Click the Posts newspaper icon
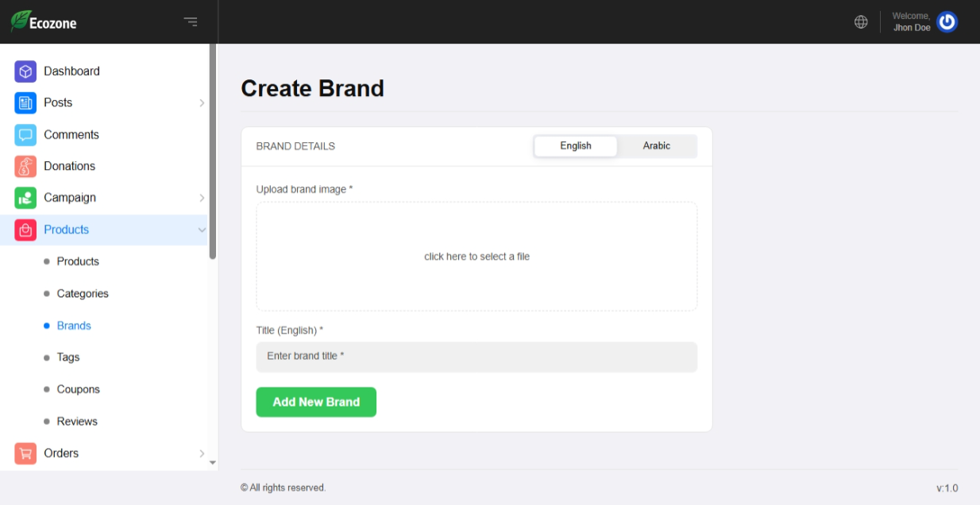Image resolution: width=980 pixels, height=505 pixels. coord(25,103)
